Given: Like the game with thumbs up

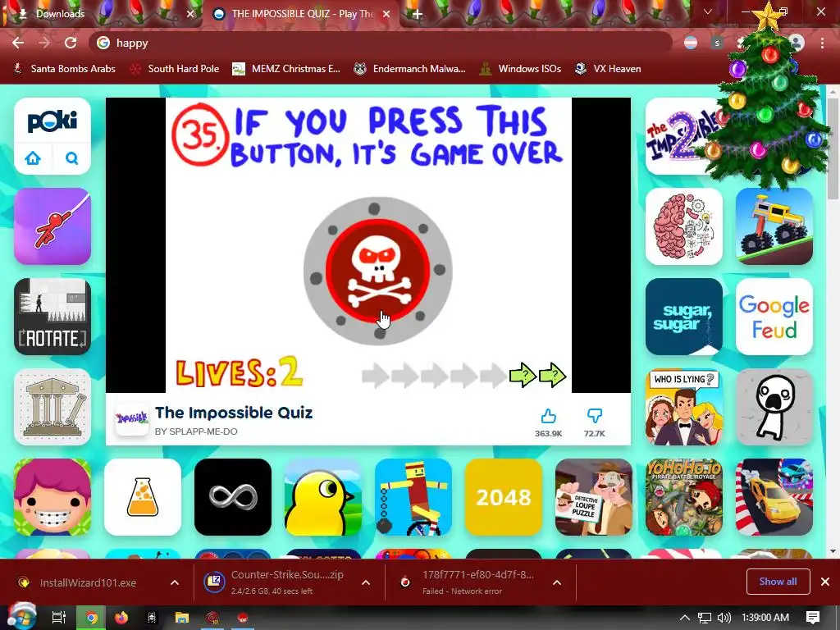Looking at the screenshot, I should [x=548, y=416].
